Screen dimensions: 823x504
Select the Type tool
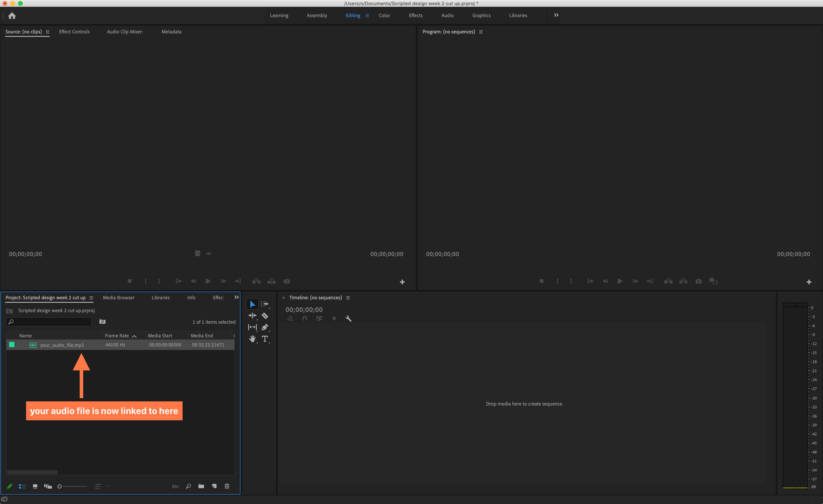(265, 339)
